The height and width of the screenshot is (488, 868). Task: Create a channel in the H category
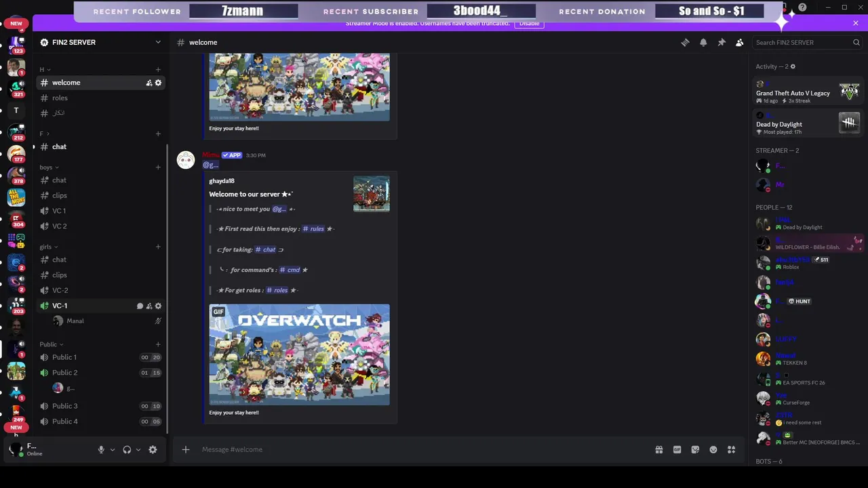tap(158, 69)
